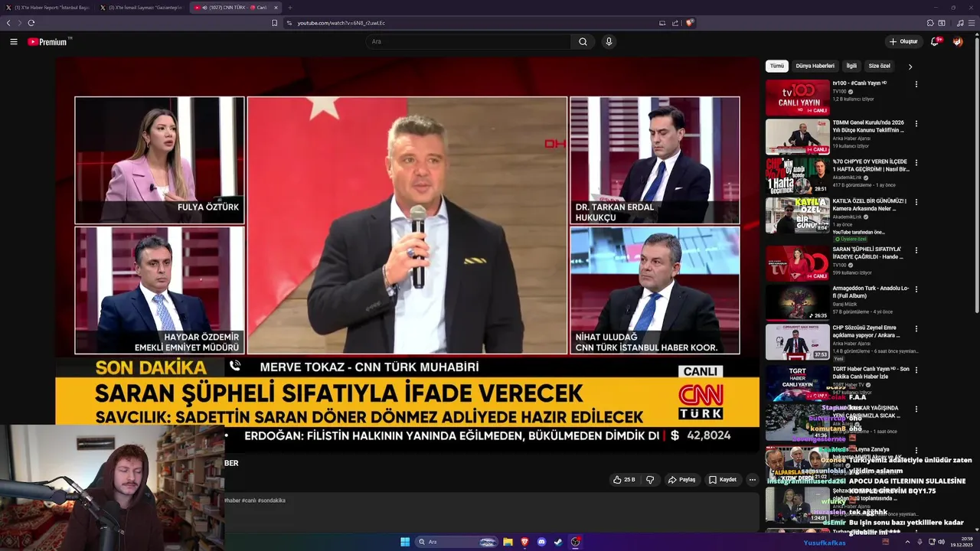Like the video with 25 B thumbs up
980x551 pixels.
click(624, 480)
